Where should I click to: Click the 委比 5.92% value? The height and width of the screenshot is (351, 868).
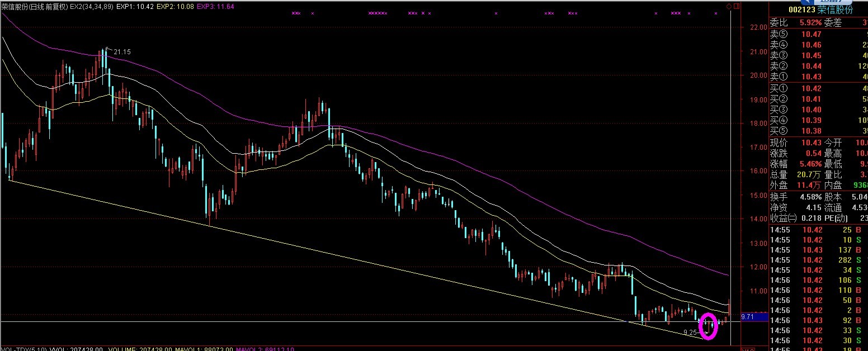pyautogui.click(x=810, y=23)
